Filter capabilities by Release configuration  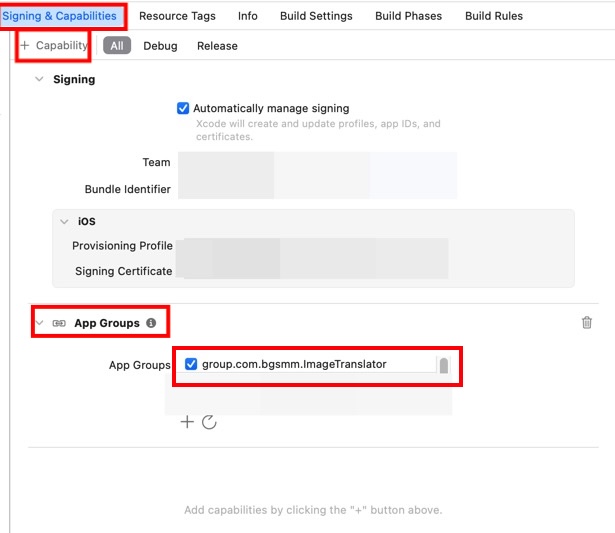(x=217, y=46)
